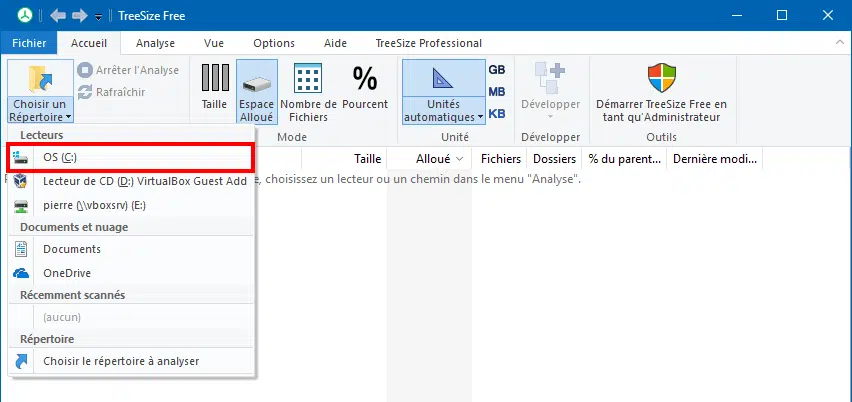The width and height of the screenshot is (852, 402).
Task: Sort by the Alloué column header
Action: click(429, 159)
